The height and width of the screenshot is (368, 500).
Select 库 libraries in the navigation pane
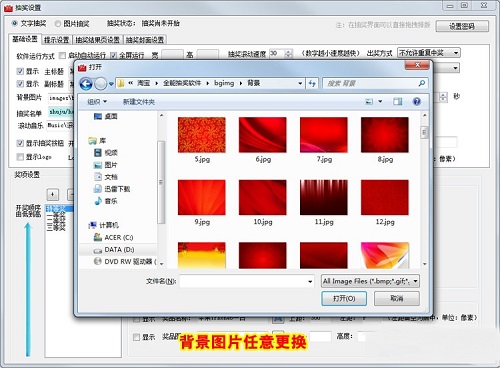click(97, 141)
